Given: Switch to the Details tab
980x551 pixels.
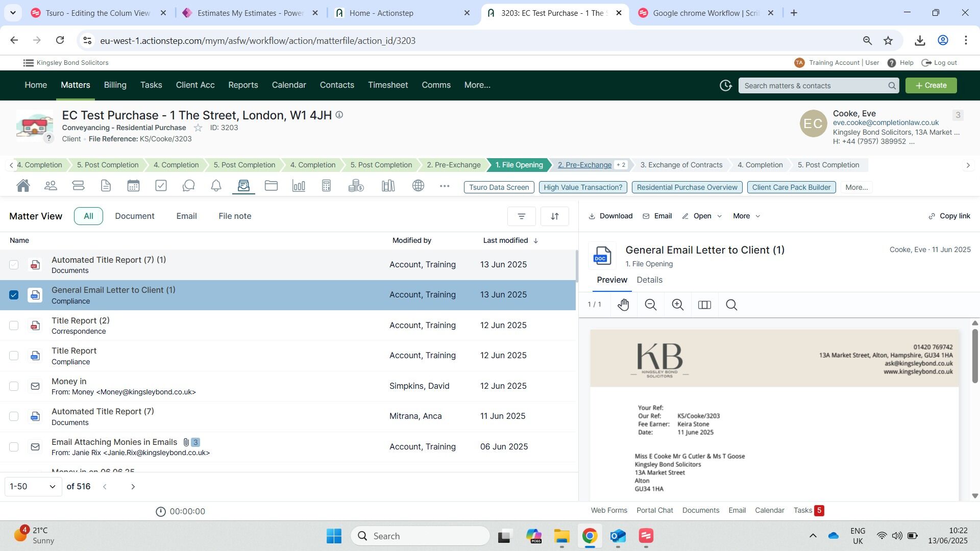Looking at the screenshot, I should coord(649,280).
